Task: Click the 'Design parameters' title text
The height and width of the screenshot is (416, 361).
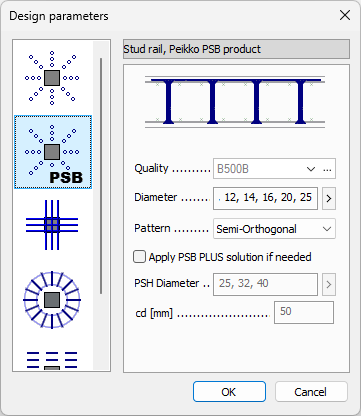Action: coord(59,16)
